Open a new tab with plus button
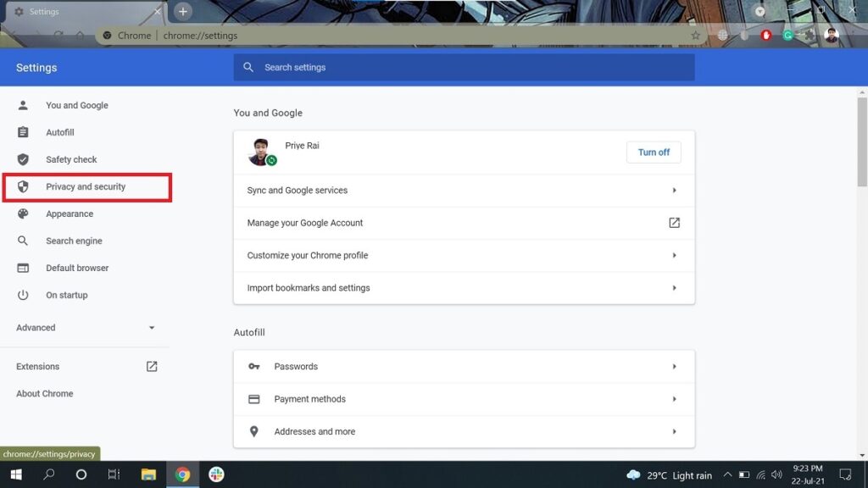The width and height of the screenshot is (868, 488). [x=183, y=11]
